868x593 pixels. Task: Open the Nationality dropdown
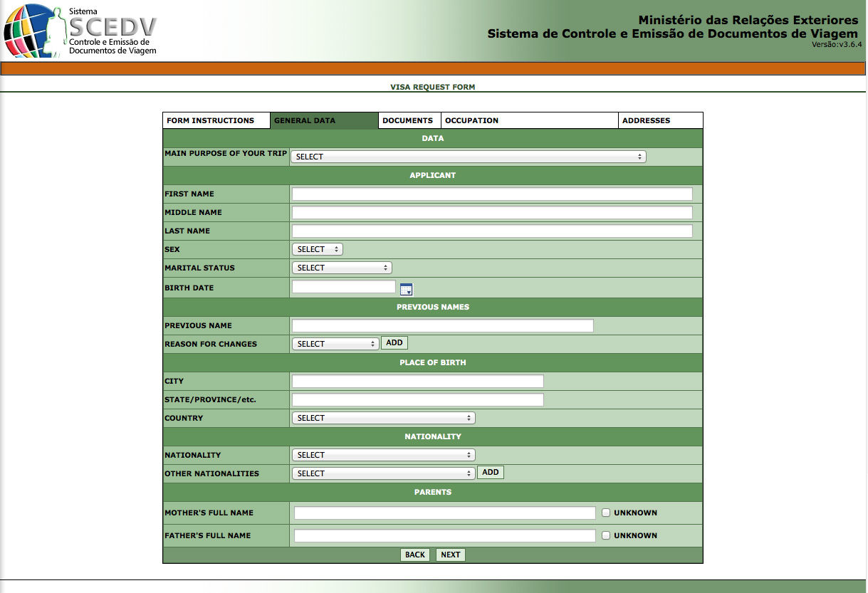[384, 455]
